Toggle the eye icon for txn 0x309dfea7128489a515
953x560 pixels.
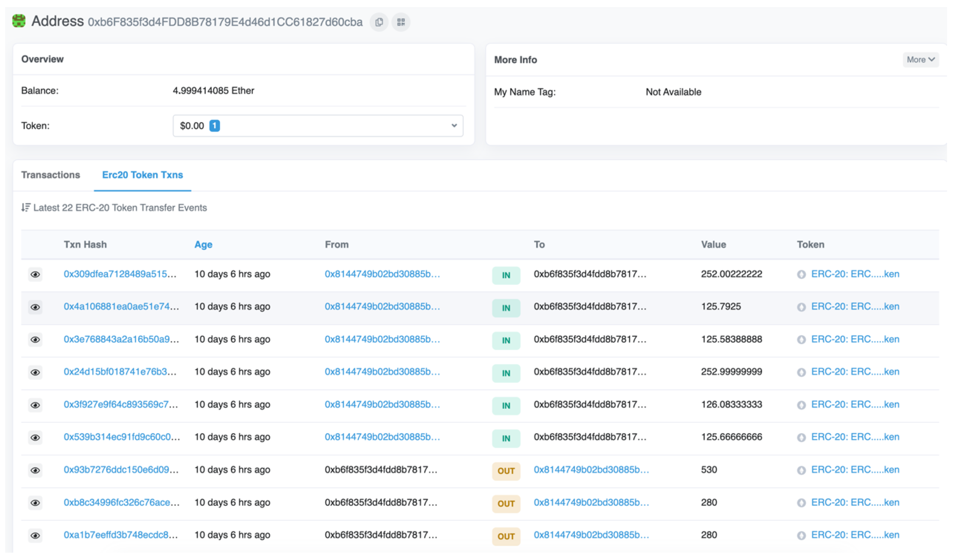(x=35, y=274)
